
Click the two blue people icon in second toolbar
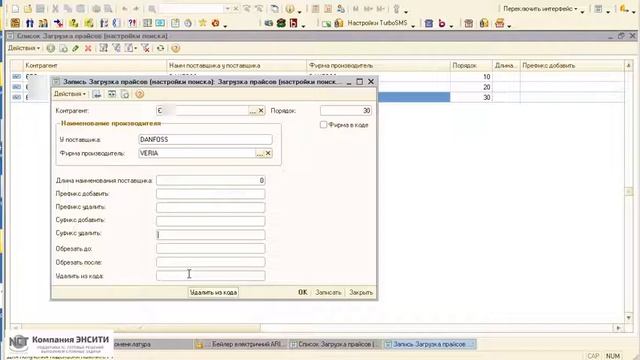coord(29,23)
